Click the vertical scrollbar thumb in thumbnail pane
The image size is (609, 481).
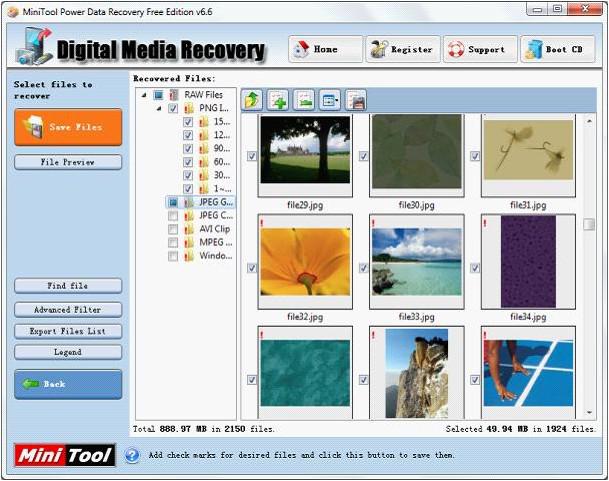pyautogui.click(x=589, y=224)
